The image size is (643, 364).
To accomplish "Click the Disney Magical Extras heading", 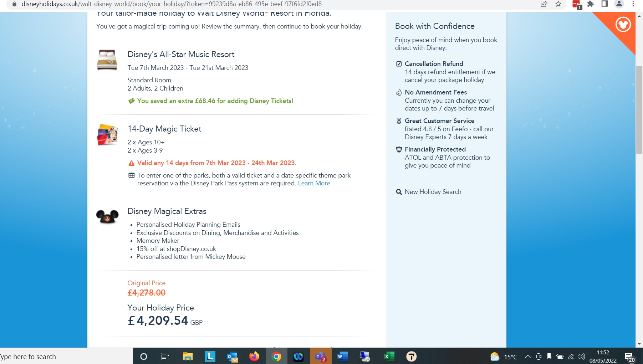I will coord(167,211).
